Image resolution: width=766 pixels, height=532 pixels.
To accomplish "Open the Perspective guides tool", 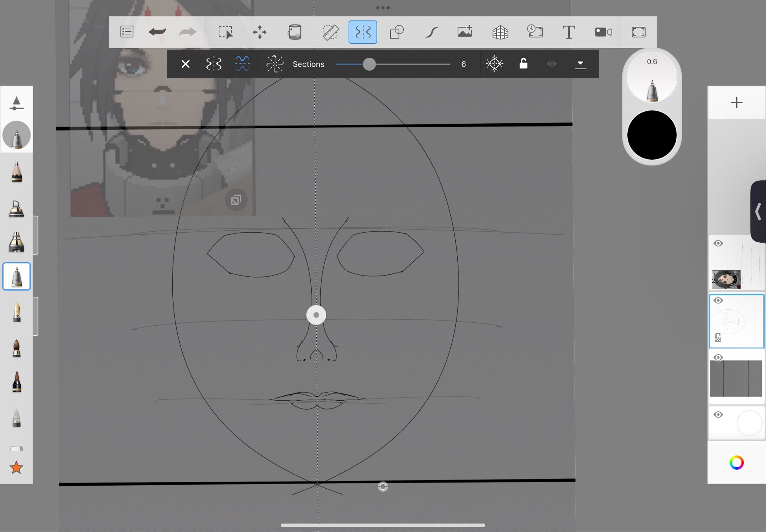I will click(x=500, y=32).
